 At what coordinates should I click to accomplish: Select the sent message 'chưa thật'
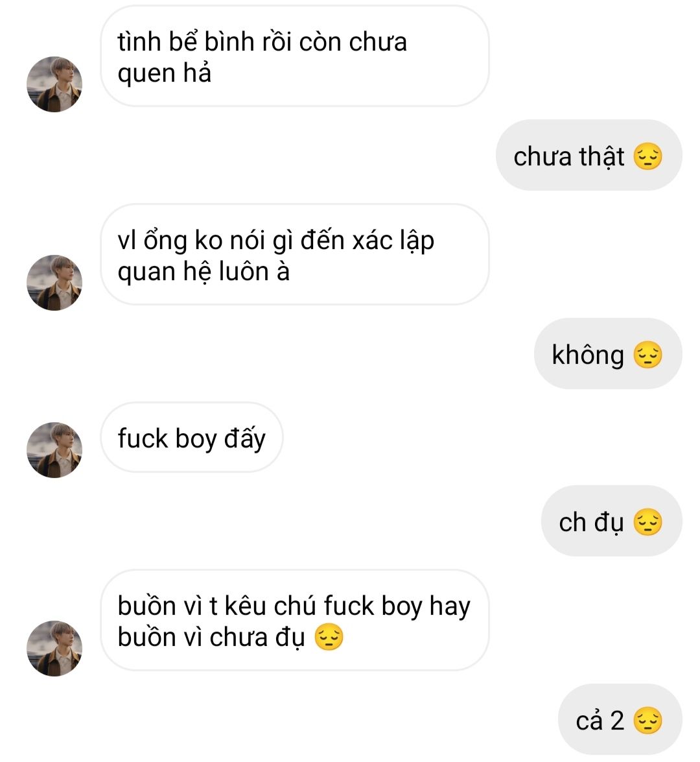click(x=589, y=155)
